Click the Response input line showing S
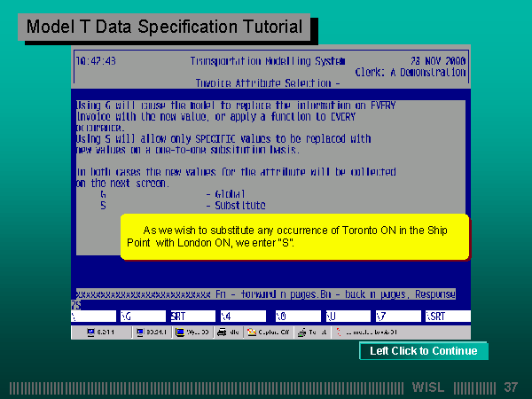 tap(78, 305)
